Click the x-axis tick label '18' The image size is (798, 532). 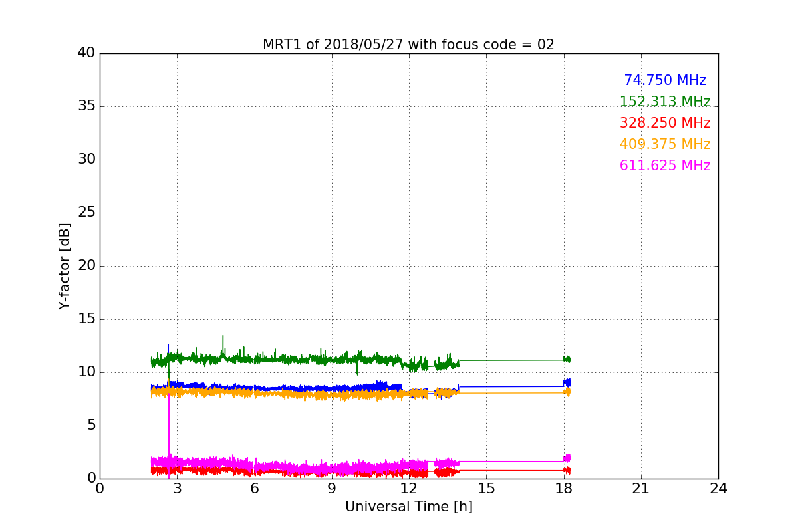[x=563, y=489]
